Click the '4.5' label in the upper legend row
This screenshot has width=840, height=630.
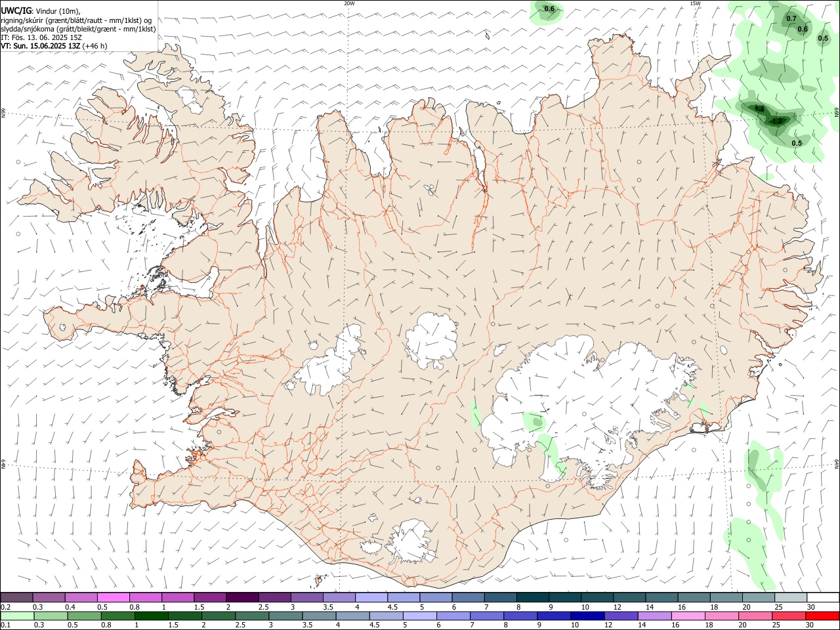[x=392, y=607]
